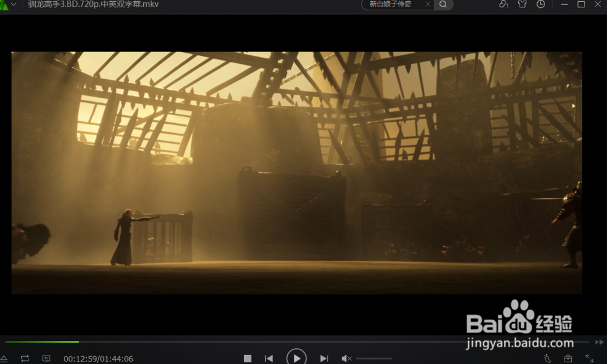Maximize the player window
Screen dimensions: 607x364
581,4
